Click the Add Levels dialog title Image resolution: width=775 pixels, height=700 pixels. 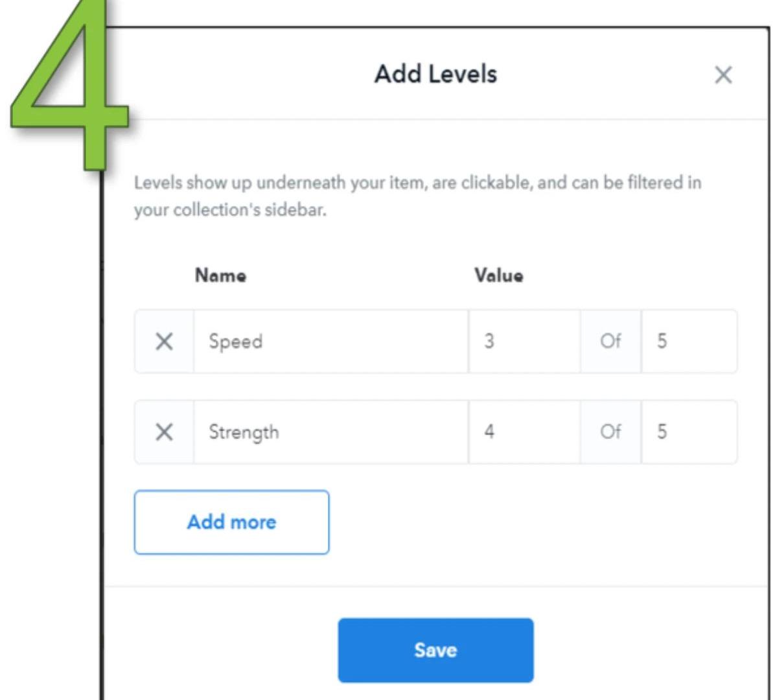435,74
